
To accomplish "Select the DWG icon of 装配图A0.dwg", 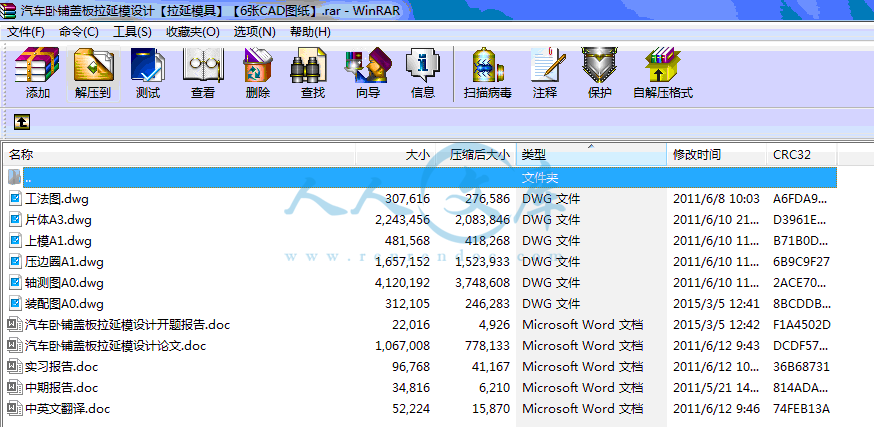I will tap(15, 304).
